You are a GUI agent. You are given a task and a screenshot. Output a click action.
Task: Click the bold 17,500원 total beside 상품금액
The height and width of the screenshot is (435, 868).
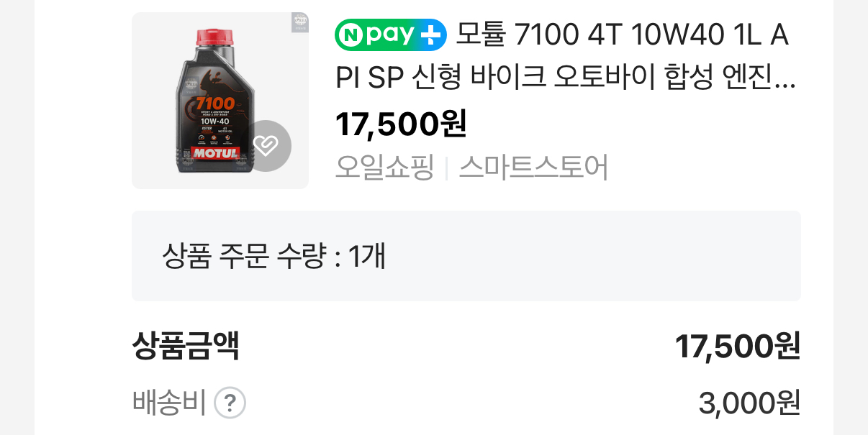(x=738, y=347)
